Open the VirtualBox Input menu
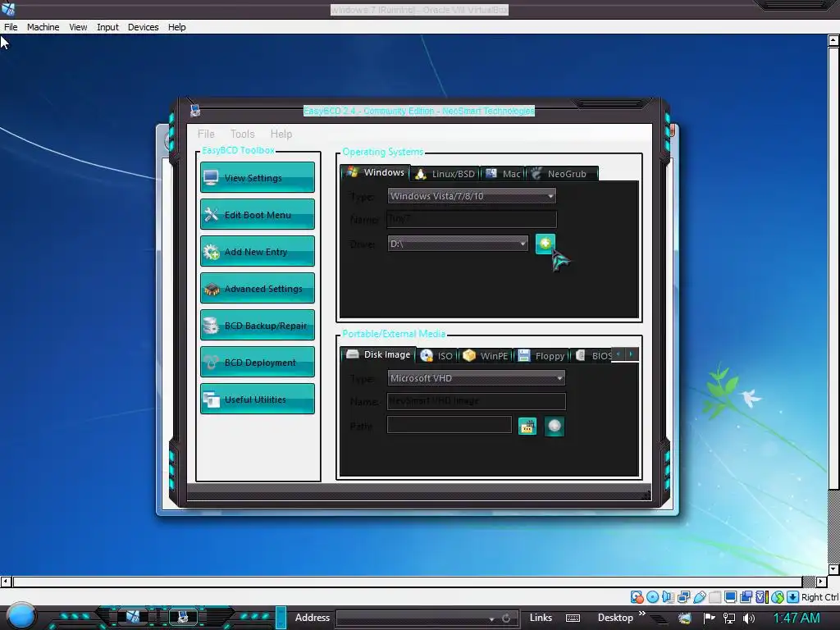This screenshot has height=630, width=840. 107,27
